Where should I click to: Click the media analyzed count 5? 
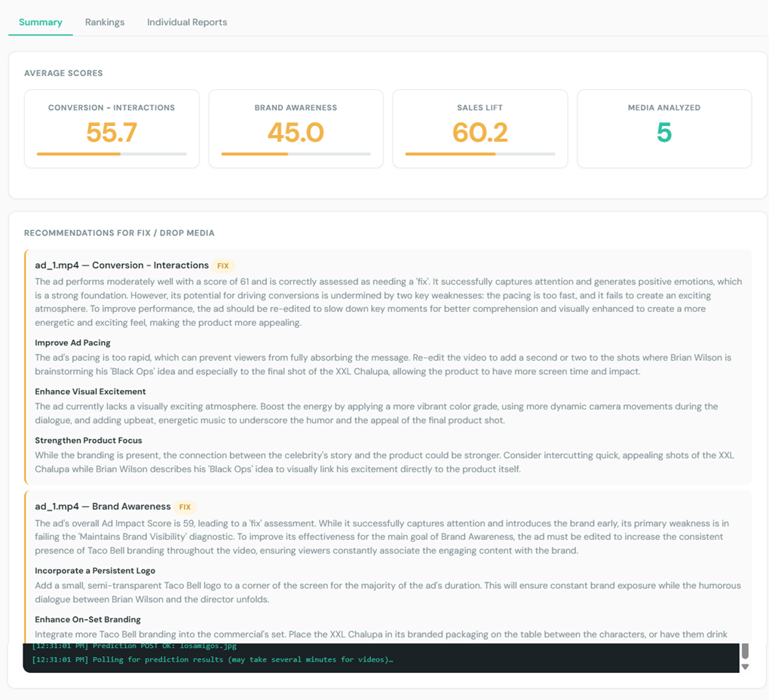pos(664,133)
